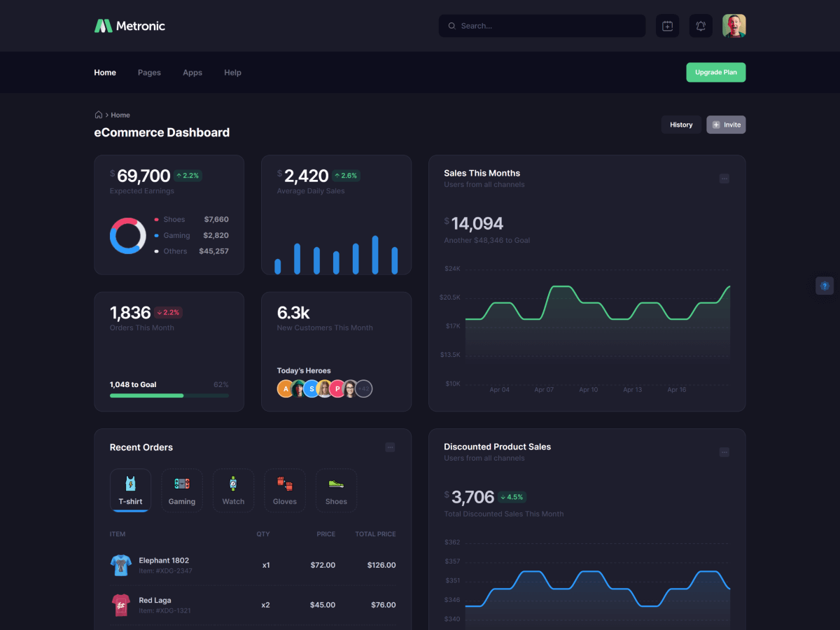Screen dimensions: 840x630
Task: Open the Pages menu
Action: tap(149, 73)
